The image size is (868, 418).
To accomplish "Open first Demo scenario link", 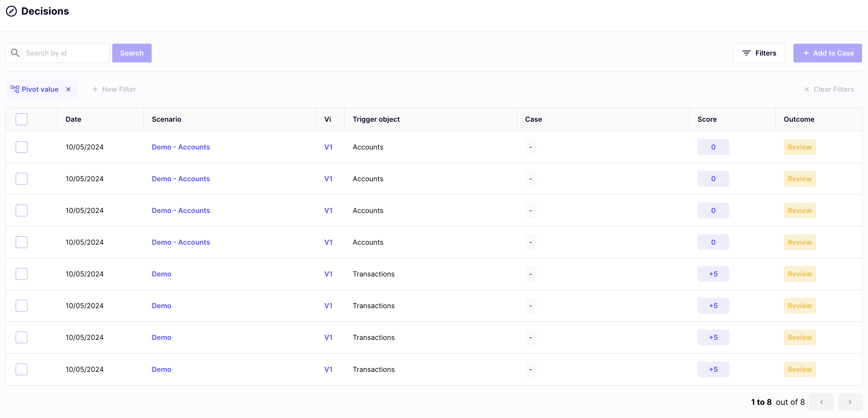I will (161, 274).
